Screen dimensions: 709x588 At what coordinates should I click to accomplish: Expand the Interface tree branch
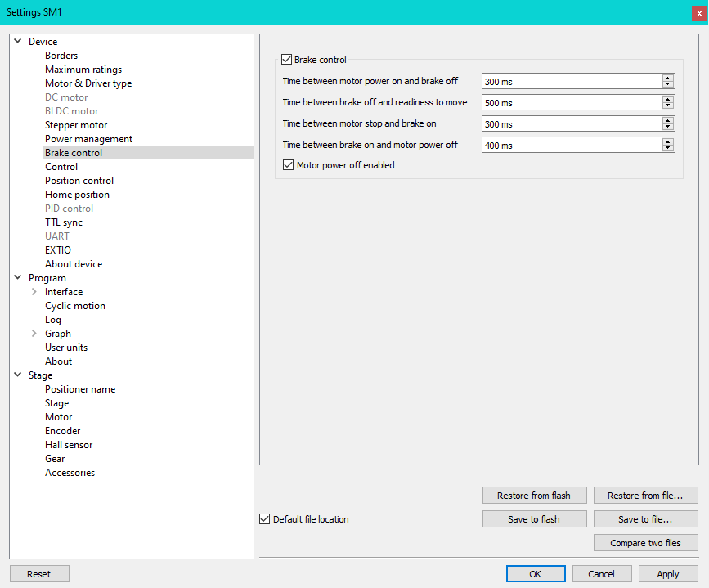coord(33,291)
